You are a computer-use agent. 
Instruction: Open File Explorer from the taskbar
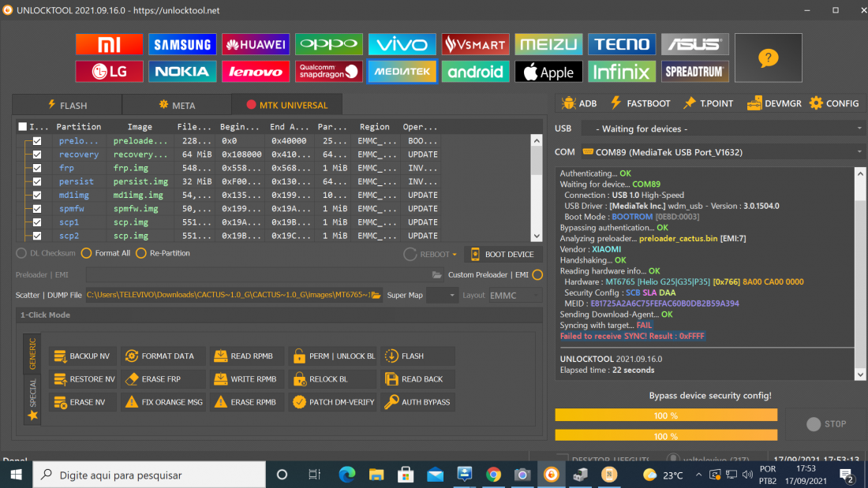(376, 475)
